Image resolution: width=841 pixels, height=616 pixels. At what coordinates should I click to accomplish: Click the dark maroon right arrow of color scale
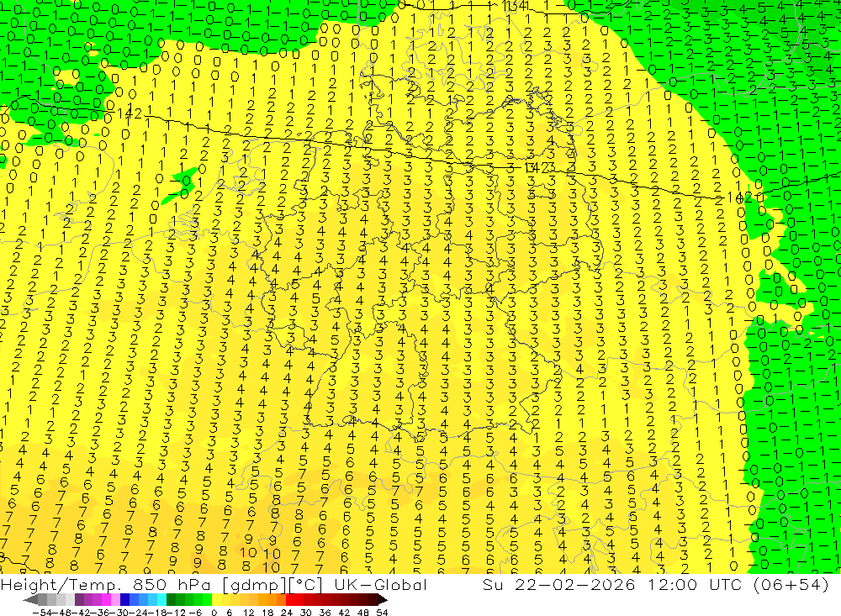(381, 599)
